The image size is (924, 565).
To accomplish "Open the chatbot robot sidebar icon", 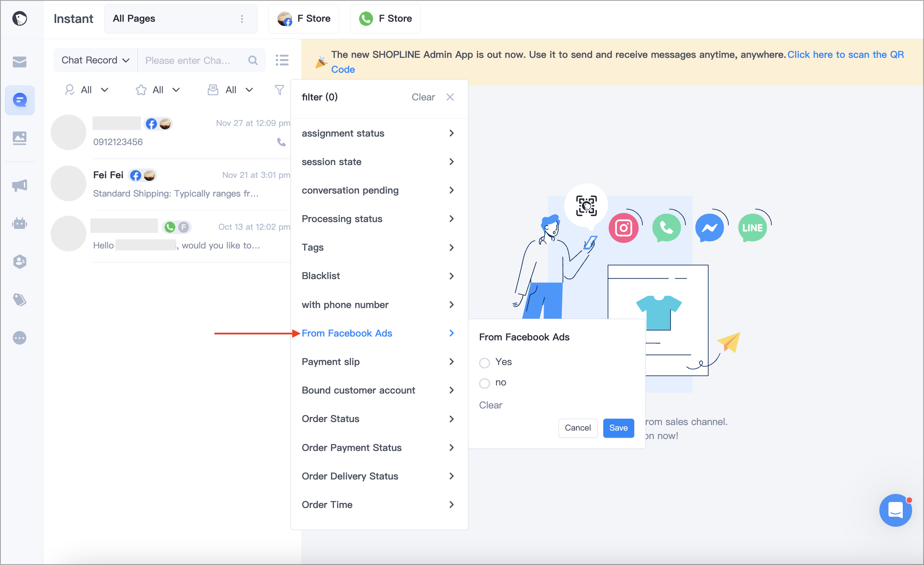I will (x=20, y=223).
